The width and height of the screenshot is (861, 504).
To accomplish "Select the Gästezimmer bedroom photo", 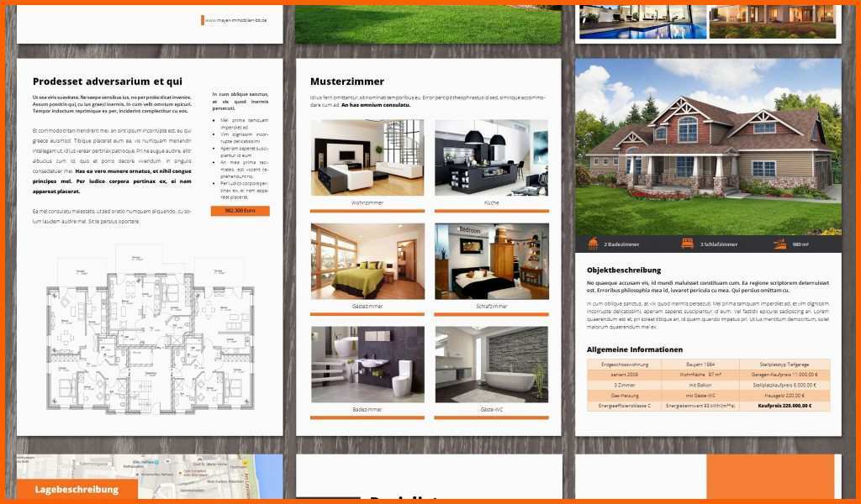I will coord(367,261).
